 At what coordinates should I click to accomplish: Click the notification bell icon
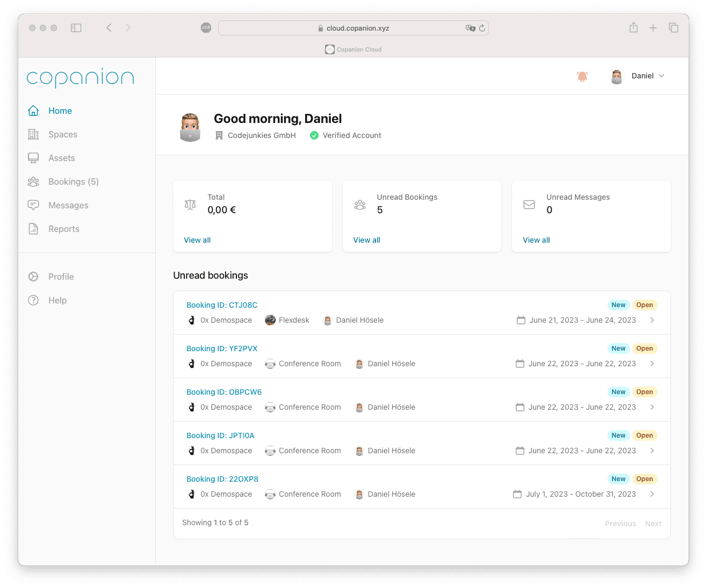tap(582, 76)
